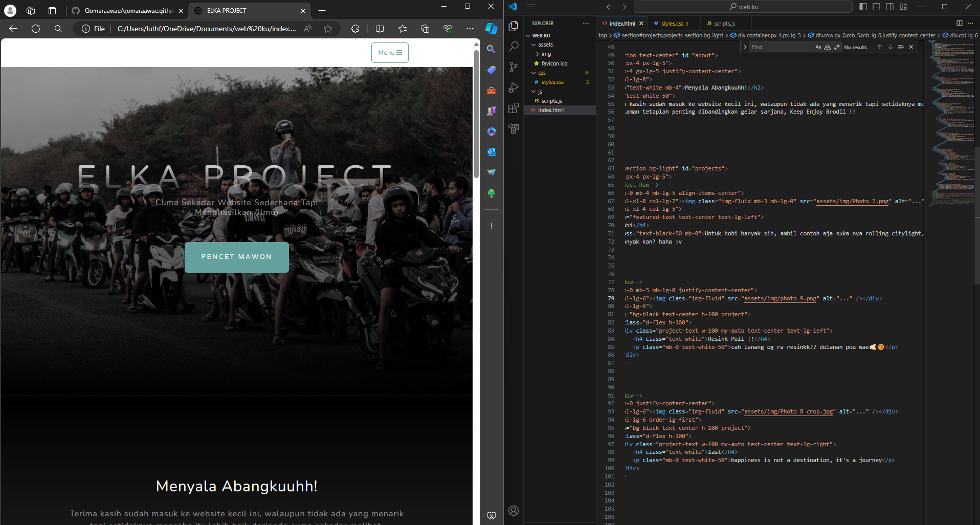Open the VS Code hamburger menu
This screenshot has width=980, height=525.
tap(531, 7)
